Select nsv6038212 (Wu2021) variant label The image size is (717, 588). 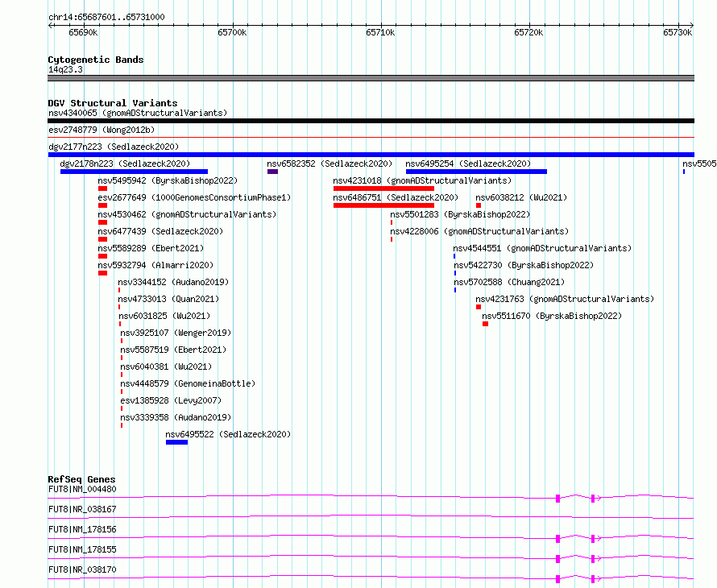[521, 197]
